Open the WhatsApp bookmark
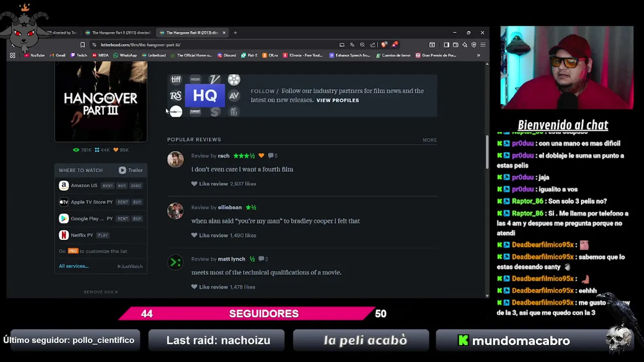Screen dimensions: 644x362 125,55
